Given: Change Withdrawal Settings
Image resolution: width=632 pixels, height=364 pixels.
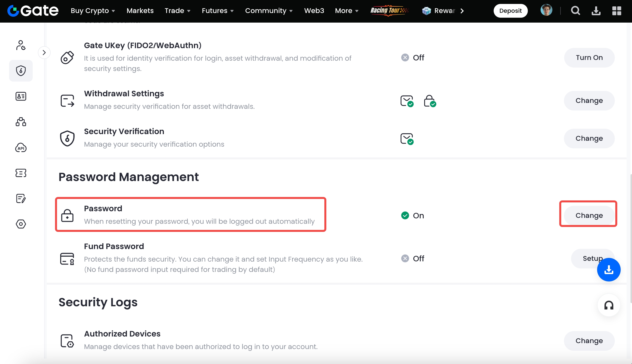Looking at the screenshot, I should tap(589, 101).
